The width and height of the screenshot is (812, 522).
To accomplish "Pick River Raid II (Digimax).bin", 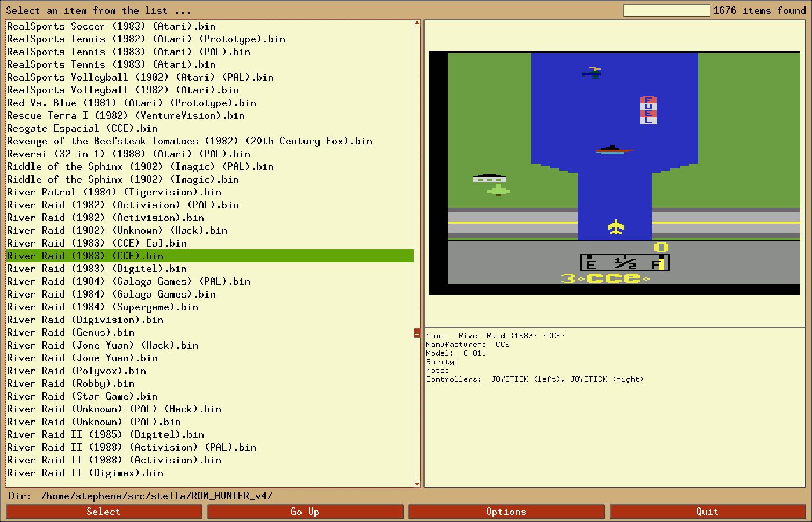I will click(x=85, y=473).
